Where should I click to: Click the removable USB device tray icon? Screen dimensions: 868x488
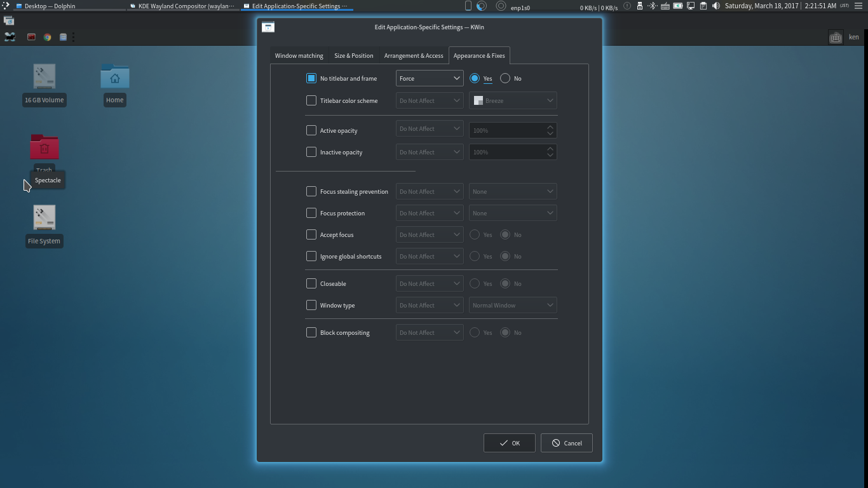(x=640, y=6)
